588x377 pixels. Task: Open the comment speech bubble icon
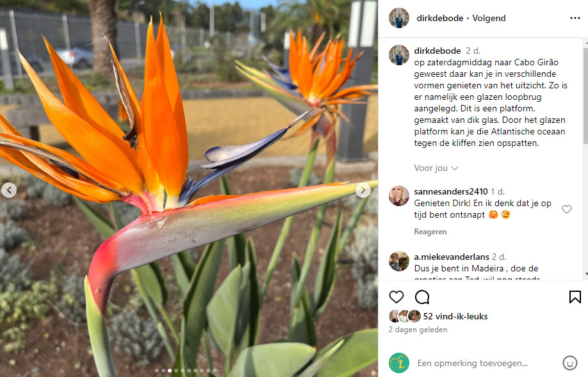click(x=422, y=297)
